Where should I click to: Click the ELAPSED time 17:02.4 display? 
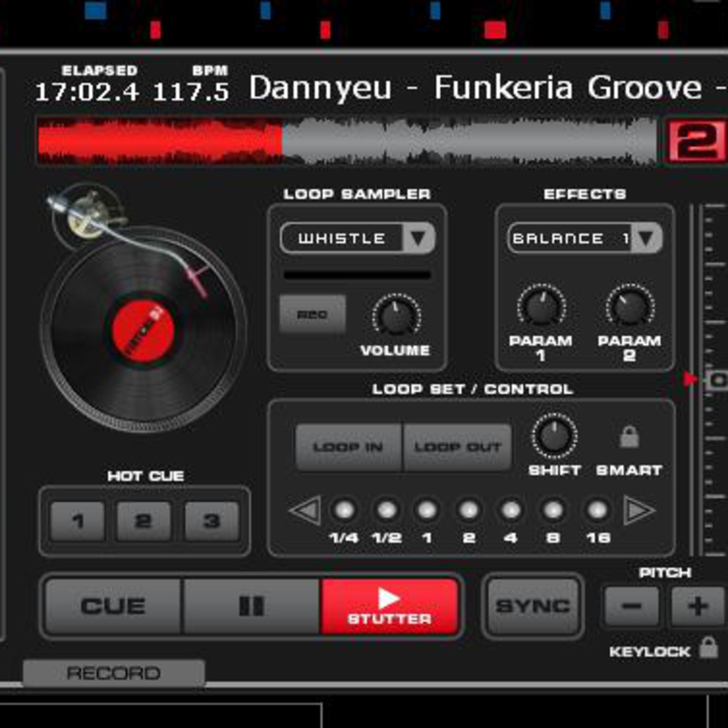(x=87, y=92)
